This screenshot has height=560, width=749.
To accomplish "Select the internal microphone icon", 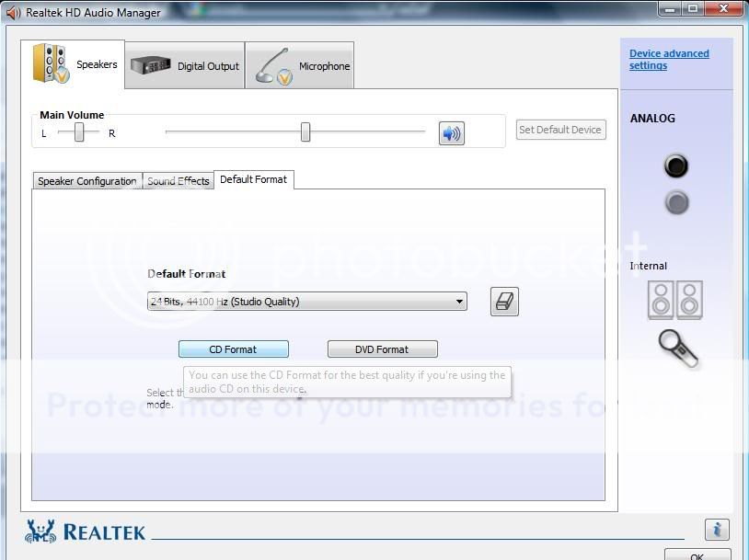I will pyautogui.click(x=678, y=349).
